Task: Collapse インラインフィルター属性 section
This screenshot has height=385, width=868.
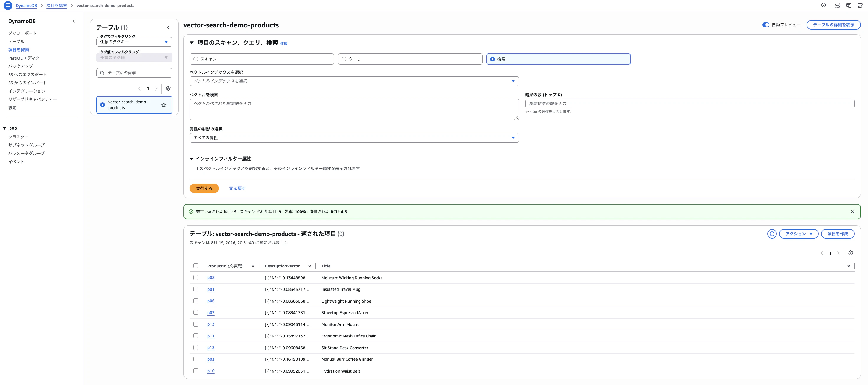Action: pyautogui.click(x=191, y=159)
